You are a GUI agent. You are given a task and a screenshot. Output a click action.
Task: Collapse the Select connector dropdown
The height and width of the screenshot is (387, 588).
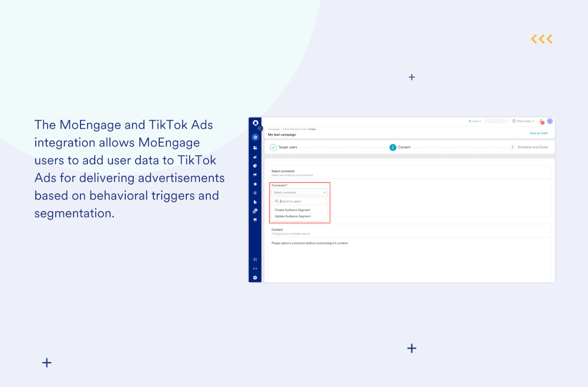point(299,193)
